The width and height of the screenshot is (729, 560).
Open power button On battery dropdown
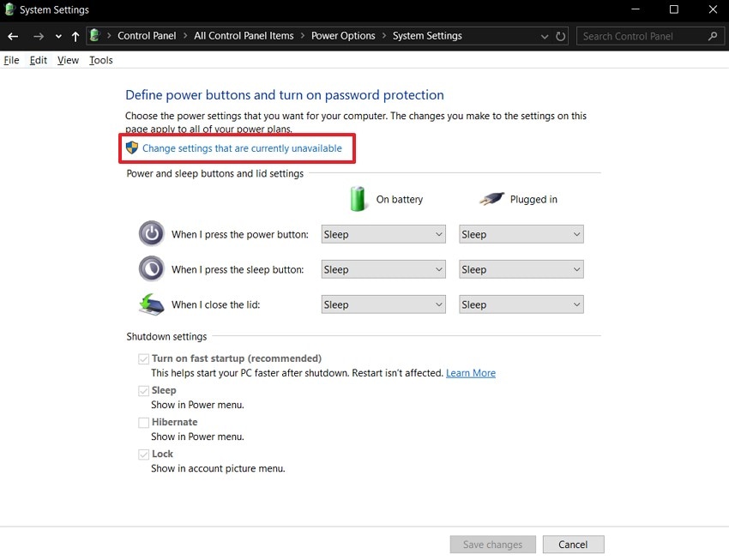coord(383,234)
